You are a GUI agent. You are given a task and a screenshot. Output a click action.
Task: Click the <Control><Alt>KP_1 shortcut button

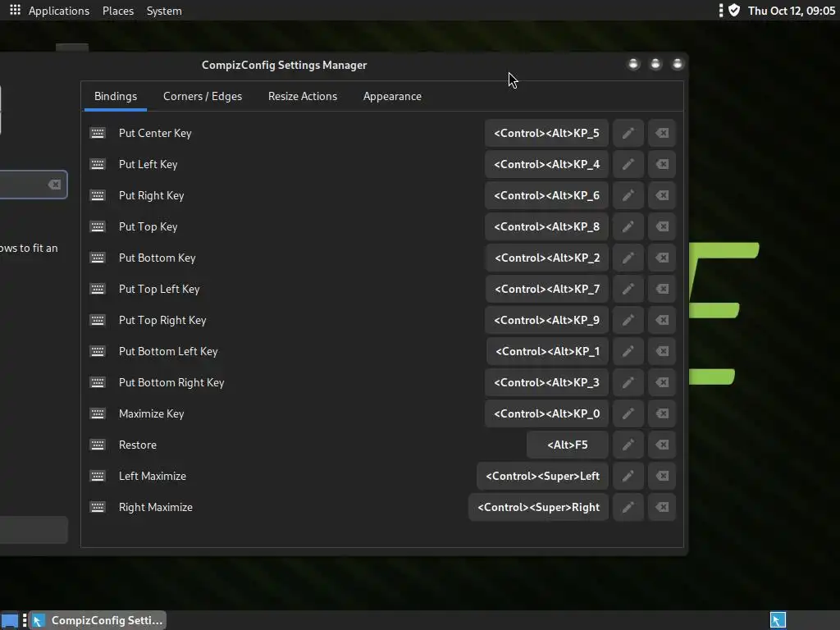click(x=547, y=351)
